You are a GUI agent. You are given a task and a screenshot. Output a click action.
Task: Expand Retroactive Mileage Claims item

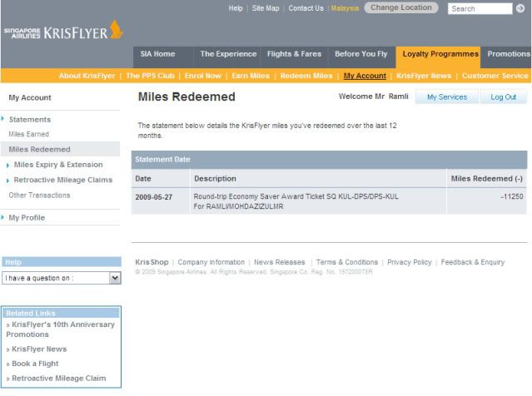point(62,180)
